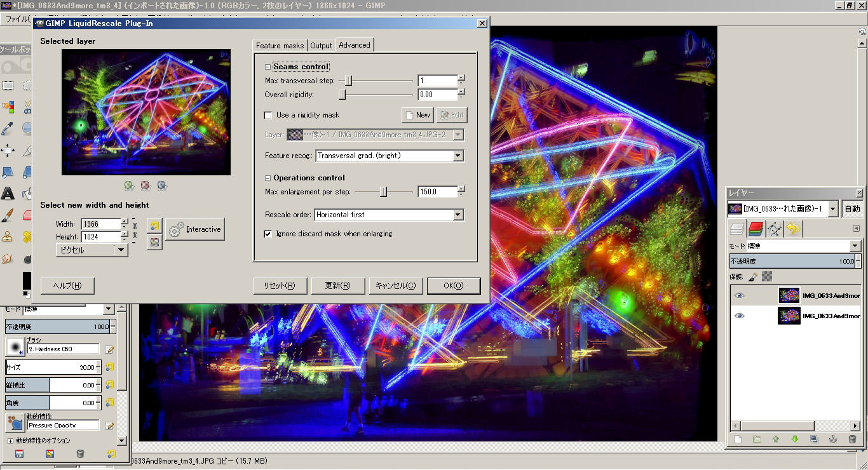Open the Channels tab in the layers dock
868x470 pixels.
(x=755, y=230)
